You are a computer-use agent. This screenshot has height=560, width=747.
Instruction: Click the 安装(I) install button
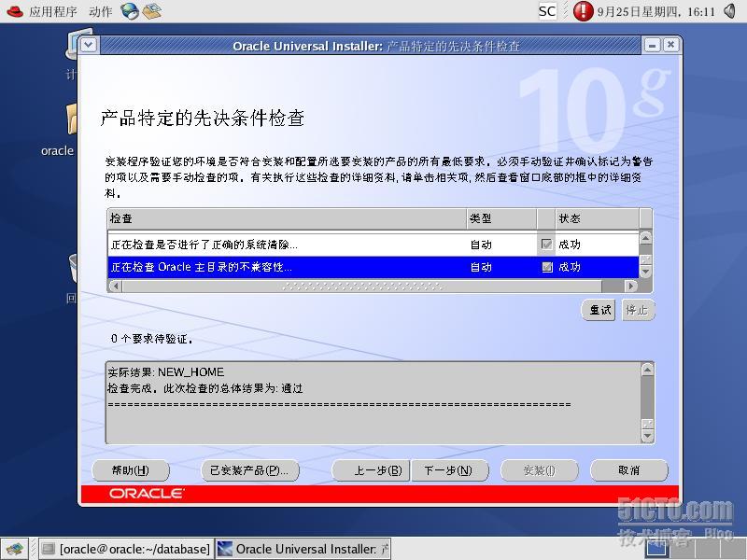coord(540,470)
